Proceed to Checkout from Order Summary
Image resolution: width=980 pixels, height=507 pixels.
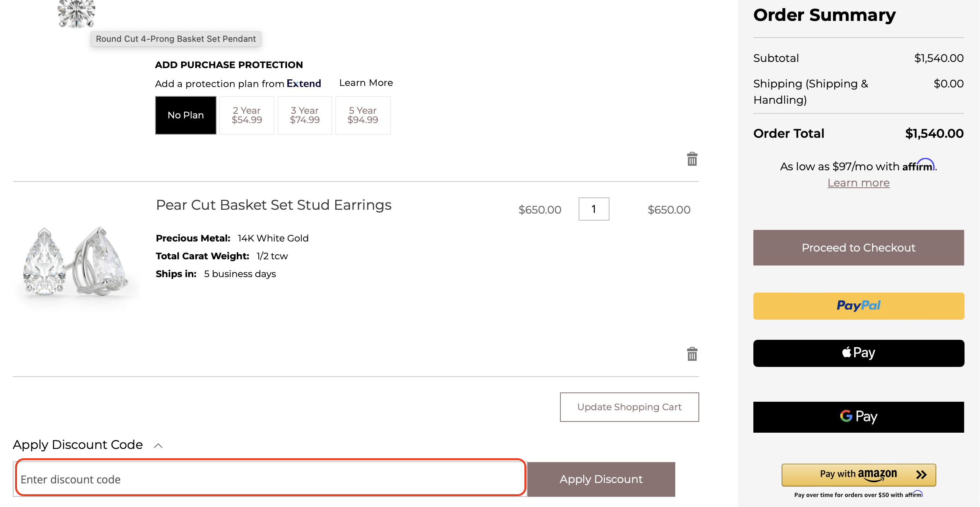coord(858,247)
